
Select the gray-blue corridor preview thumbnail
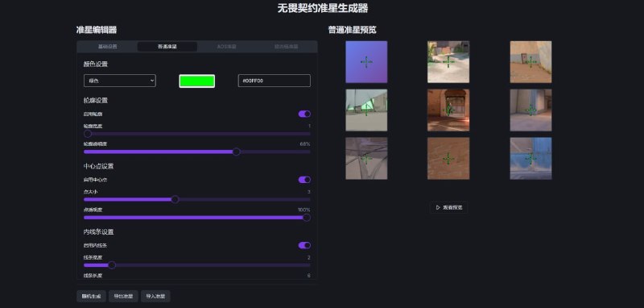(x=531, y=110)
